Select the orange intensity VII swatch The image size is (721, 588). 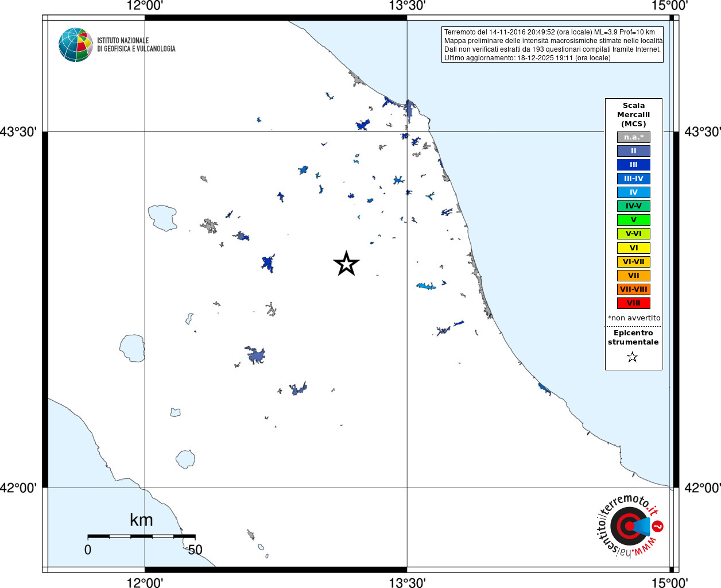coord(634,276)
